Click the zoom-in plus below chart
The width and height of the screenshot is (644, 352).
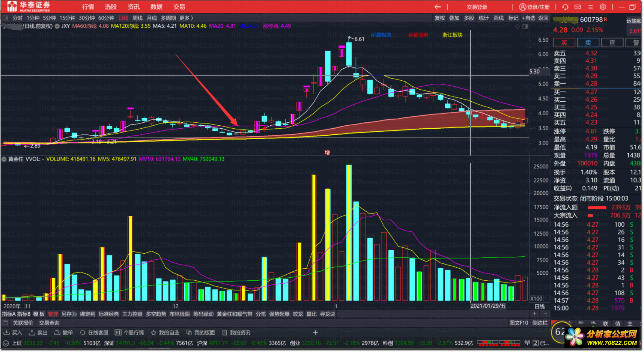(x=535, y=314)
